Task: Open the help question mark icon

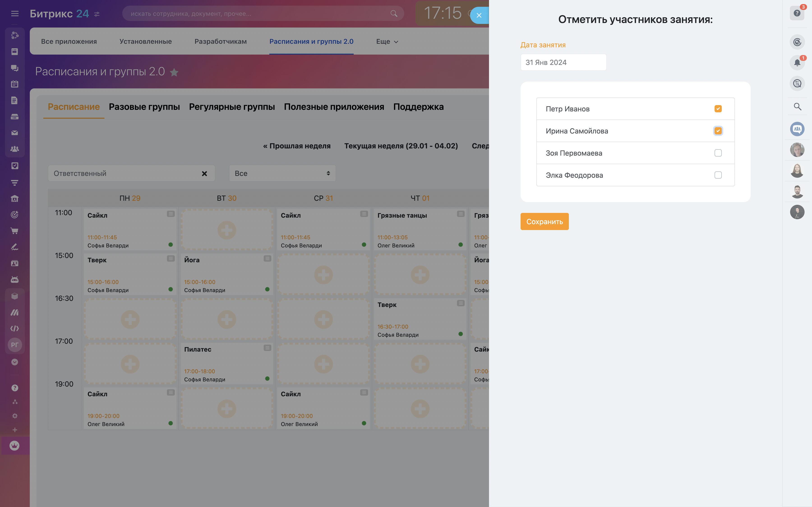Action: pyautogui.click(x=797, y=13)
